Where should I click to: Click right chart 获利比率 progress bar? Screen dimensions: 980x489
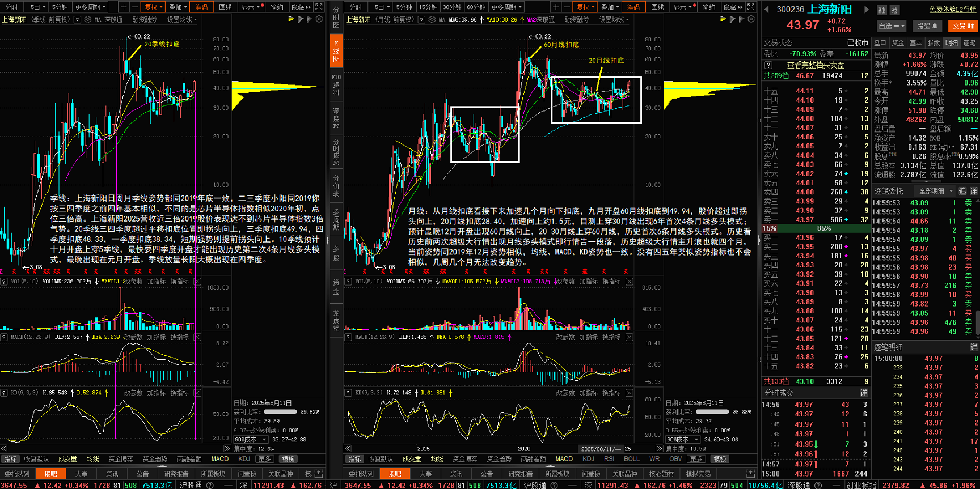coord(712,412)
